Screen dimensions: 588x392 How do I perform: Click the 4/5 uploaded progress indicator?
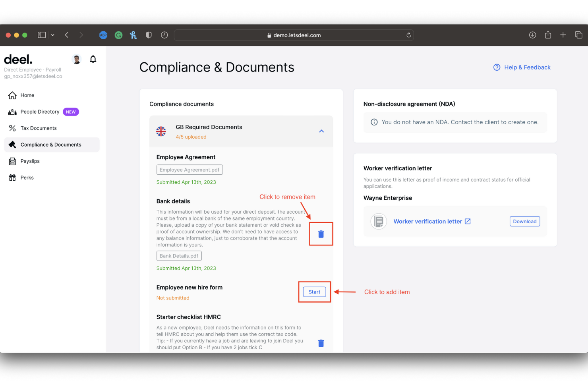[191, 137]
